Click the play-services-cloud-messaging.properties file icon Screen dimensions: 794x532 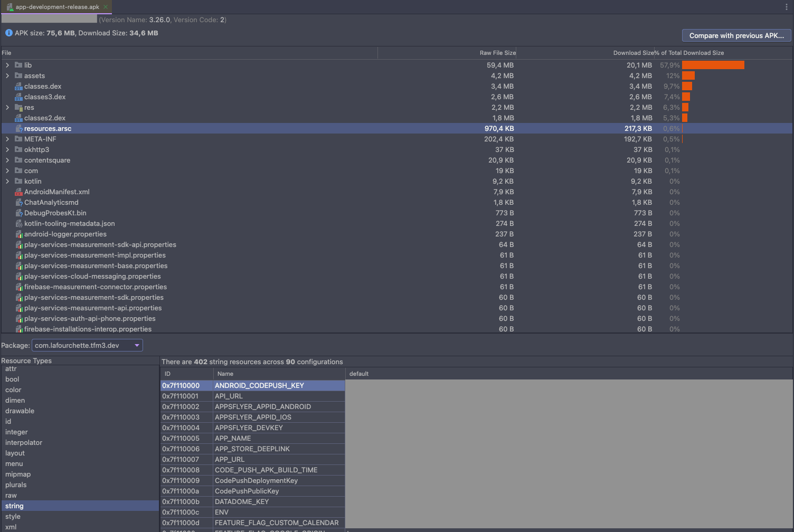19,277
